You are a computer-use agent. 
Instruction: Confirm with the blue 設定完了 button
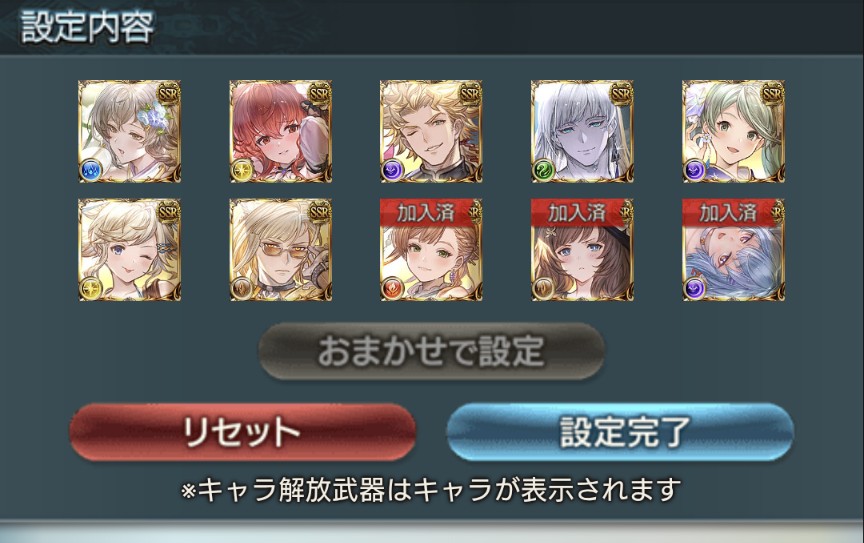(620, 432)
